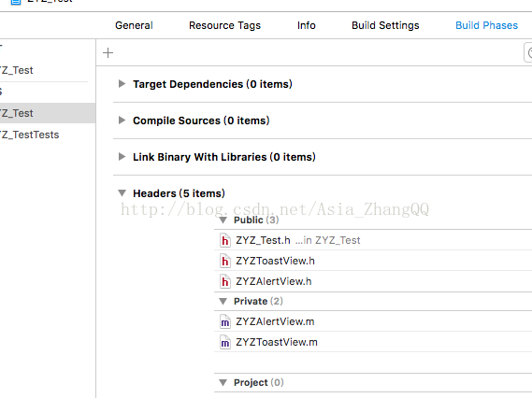Click the ZYZToastView.m file icon
This screenshot has width=532, height=398.
[225, 343]
